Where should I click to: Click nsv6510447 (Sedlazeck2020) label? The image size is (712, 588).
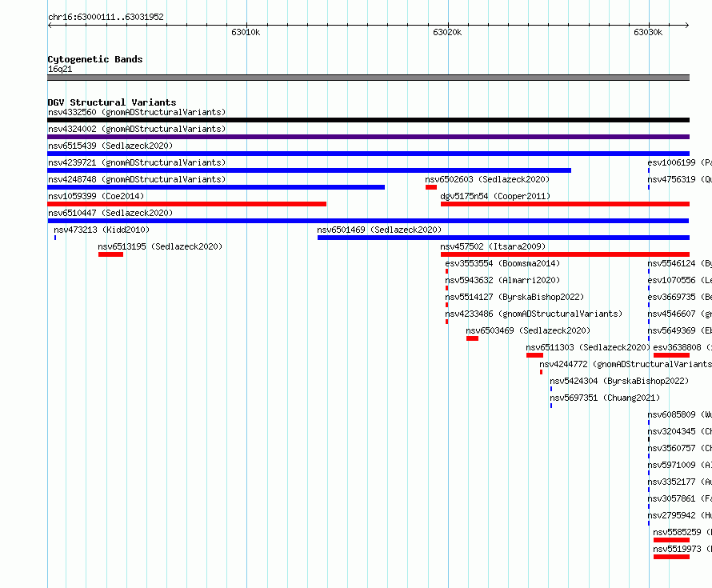[x=110, y=213]
